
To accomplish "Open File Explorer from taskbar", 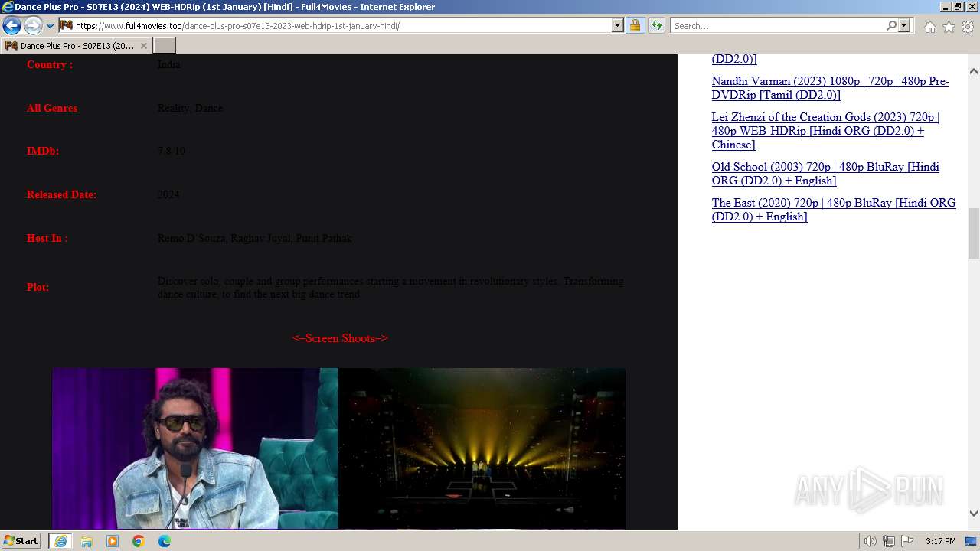I will [87, 541].
